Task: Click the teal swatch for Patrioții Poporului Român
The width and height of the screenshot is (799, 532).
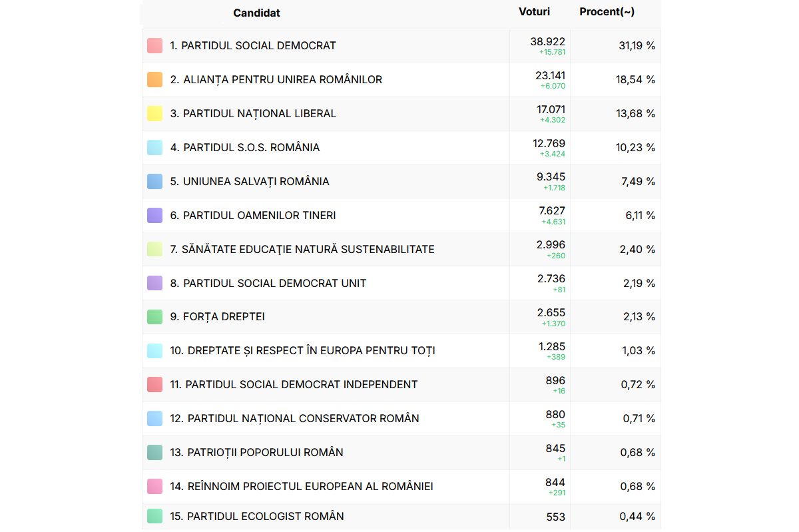Action: point(154,453)
